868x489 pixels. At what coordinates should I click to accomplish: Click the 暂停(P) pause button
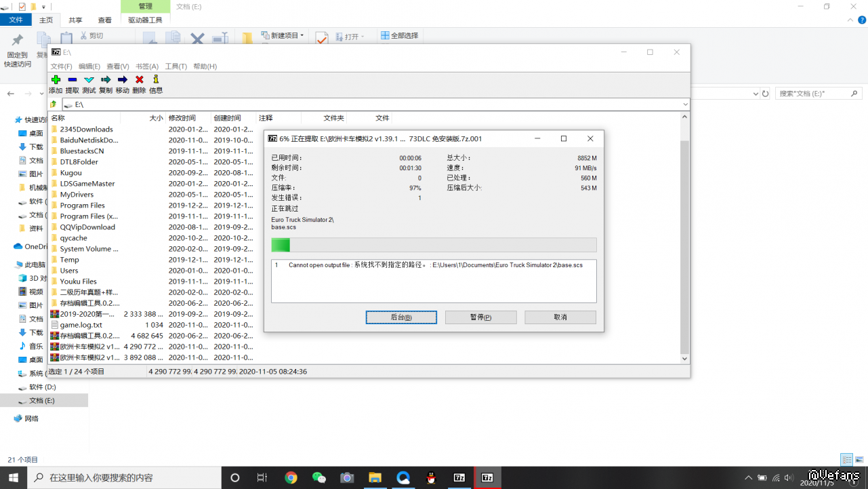tap(480, 317)
